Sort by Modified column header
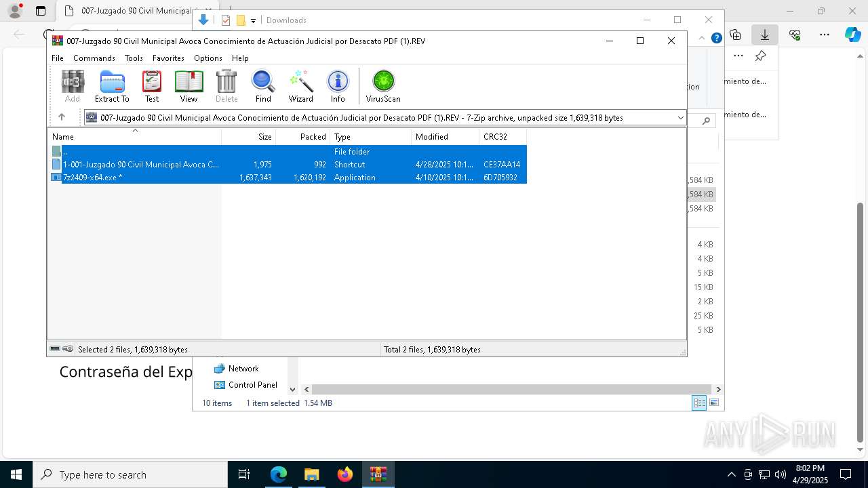The image size is (868, 488). click(446, 136)
